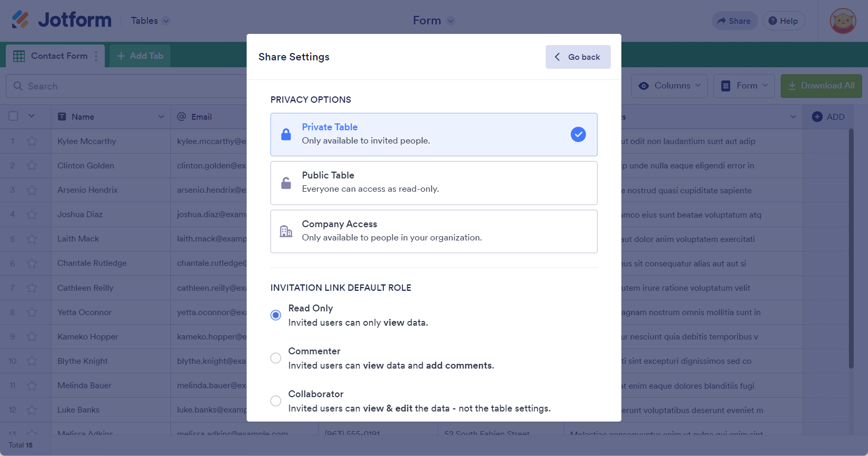Select the Read Only radio button
The height and width of the screenshot is (456, 868).
pyautogui.click(x=276, y=315)
